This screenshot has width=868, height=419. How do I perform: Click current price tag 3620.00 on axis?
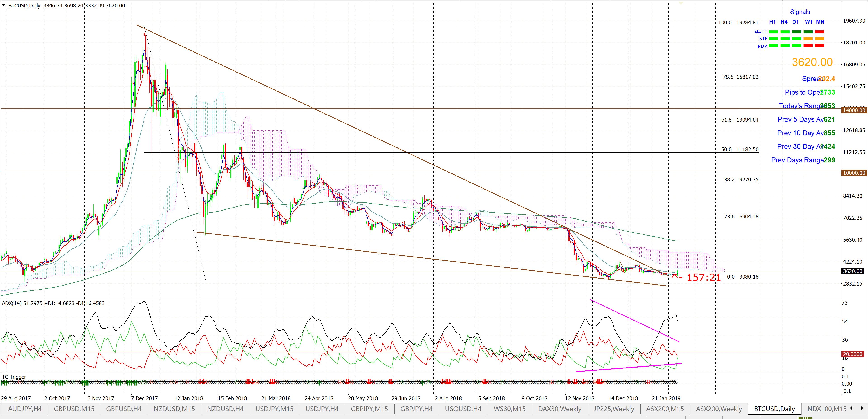[x=852, y=271]
